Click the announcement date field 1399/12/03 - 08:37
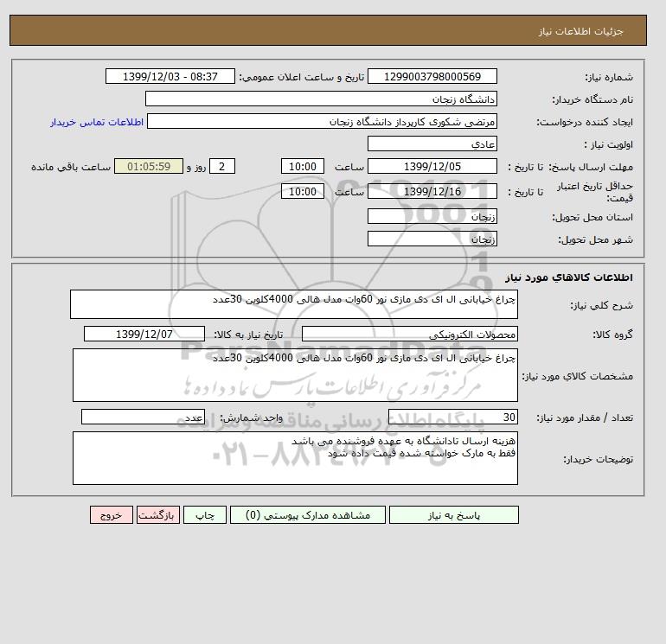 pyautogui.click(x=170, y=76)
